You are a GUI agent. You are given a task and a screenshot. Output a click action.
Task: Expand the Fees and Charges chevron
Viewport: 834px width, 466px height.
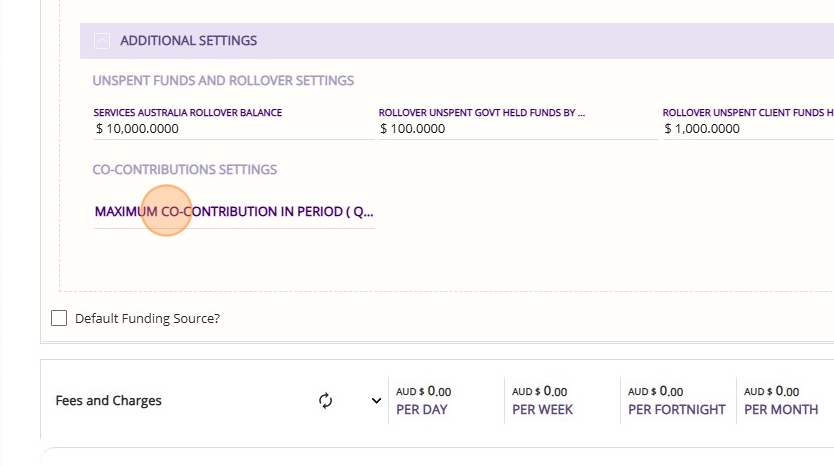pyautogui.click(x=377, y=401)
